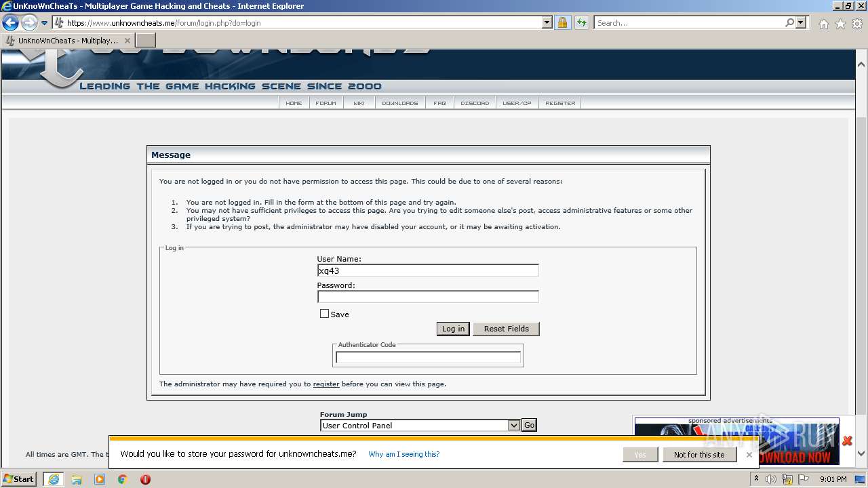Open the DISCORD navigation item
The width and height of the screenshot is (868, 488).
[x=475, y=103]
